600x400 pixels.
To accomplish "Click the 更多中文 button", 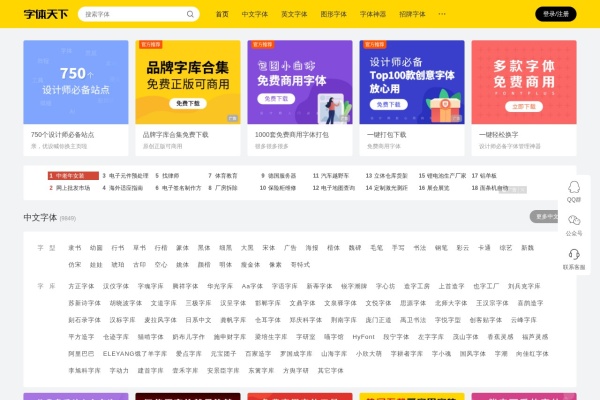I will coord(544,217).
